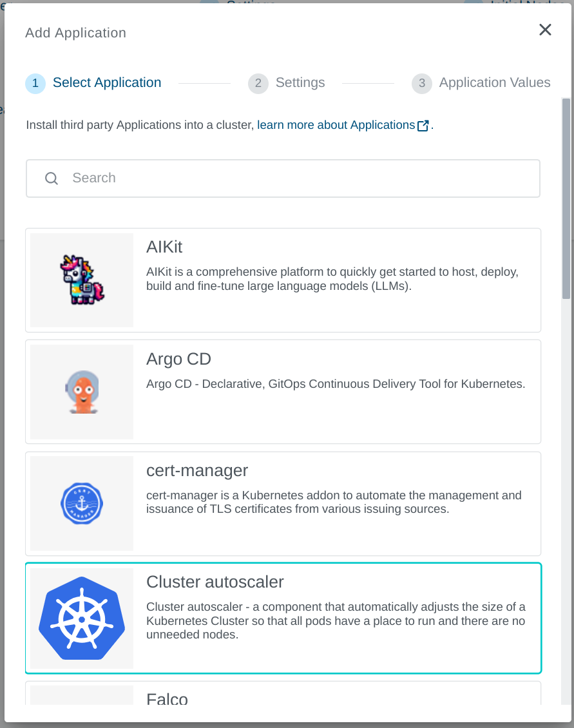Screen dimensions: 574x728
Task: Click the step 3 numbered circle
Action: coord(422,83)
